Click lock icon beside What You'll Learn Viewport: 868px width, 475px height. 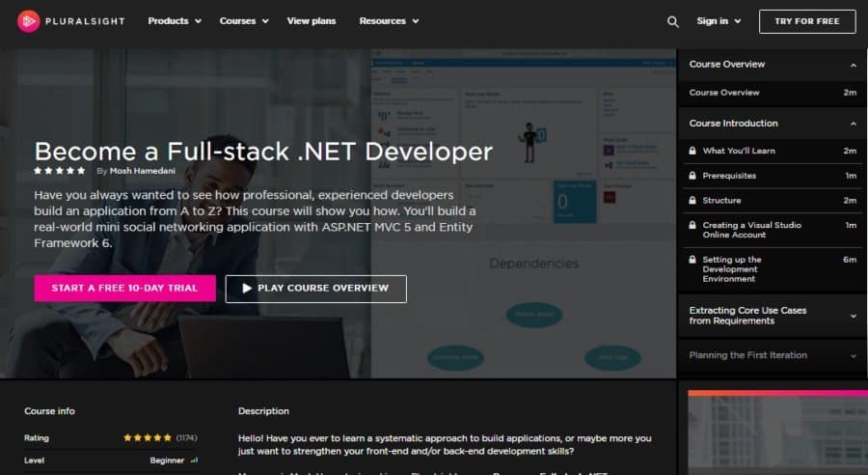click(692, 151)
